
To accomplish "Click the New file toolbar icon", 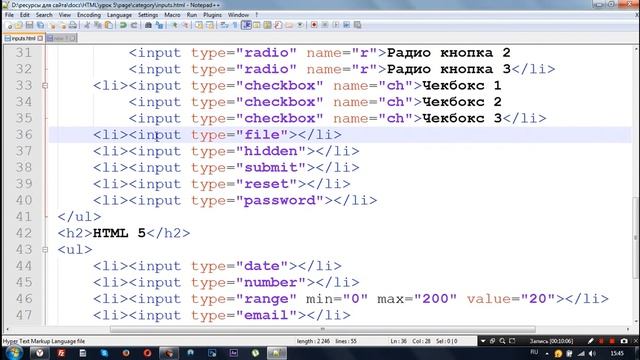I will point(9,25).
